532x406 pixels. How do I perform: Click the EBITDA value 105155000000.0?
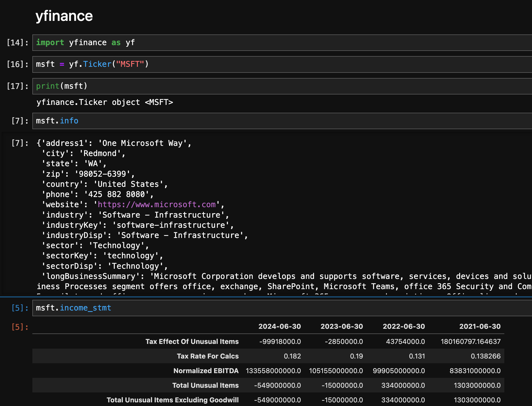tap(336, 371)
